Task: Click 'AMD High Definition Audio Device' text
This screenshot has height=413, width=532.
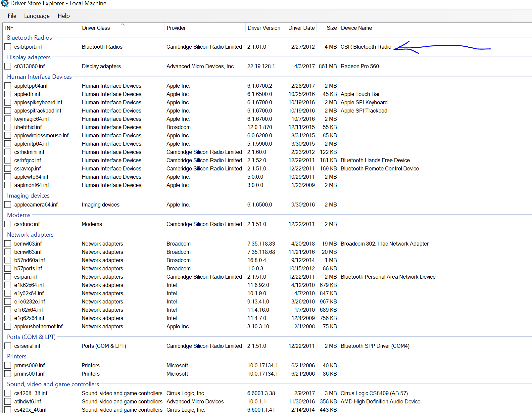Action: 380,402
